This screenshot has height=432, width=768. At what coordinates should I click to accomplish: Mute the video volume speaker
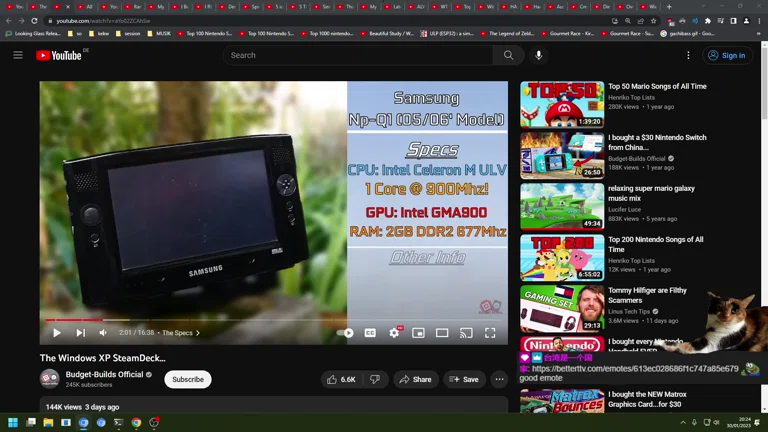pos(103,333)
